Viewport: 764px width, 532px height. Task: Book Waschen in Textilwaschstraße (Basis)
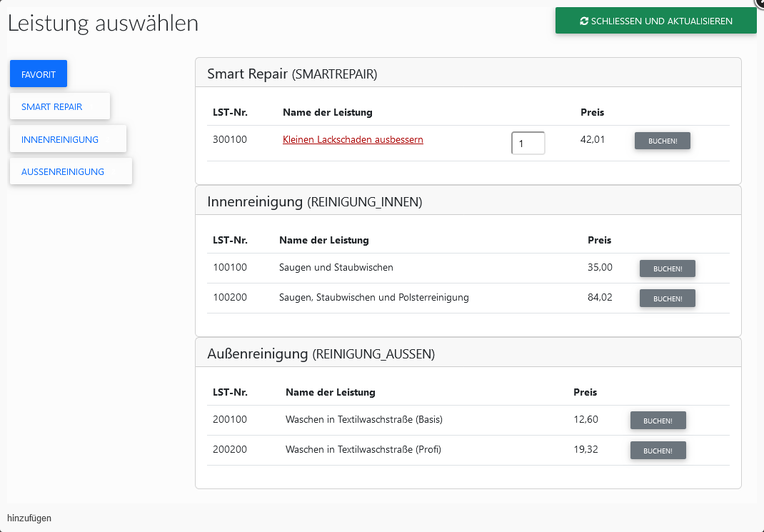click(658, 421)
